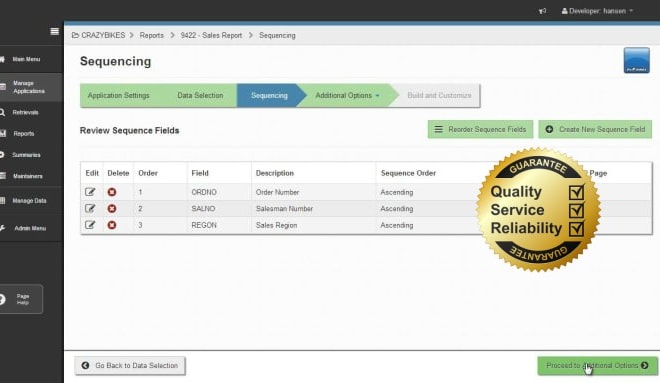This screenshot has height=383, width=660.
Task: Delete the ORDNO sequence field
Action: click(x=112, y=192)
